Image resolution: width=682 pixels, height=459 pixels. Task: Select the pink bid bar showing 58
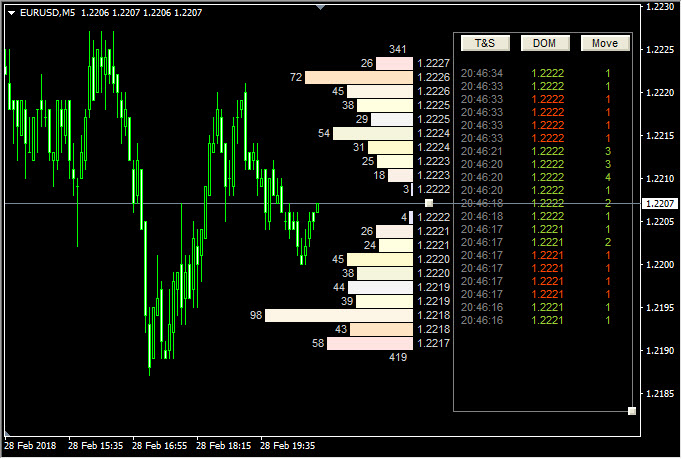[369, 343]
